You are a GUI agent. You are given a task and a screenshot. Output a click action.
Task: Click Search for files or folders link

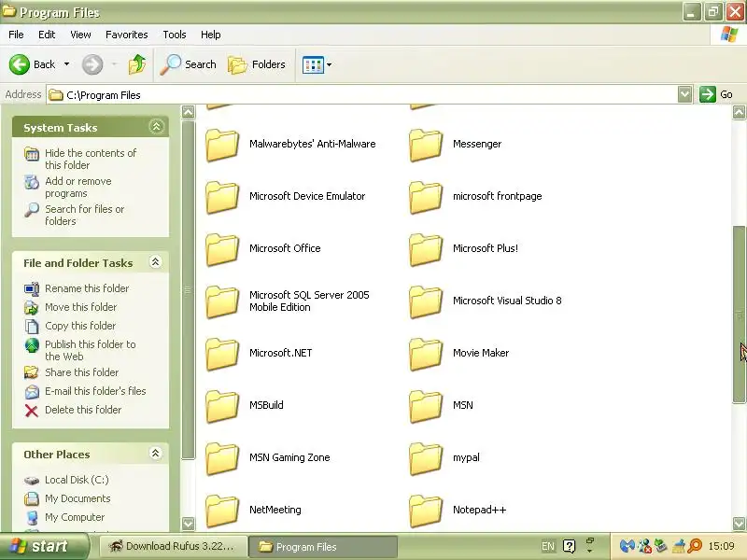click(84, 216)
